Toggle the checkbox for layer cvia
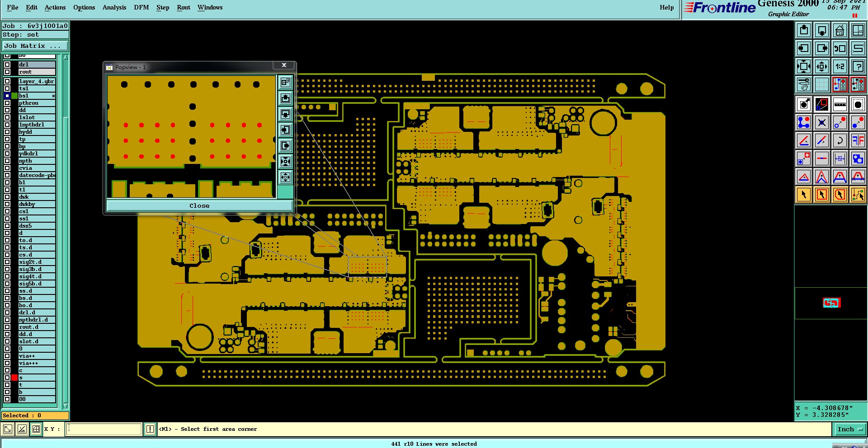The width and height of the screenshot is (868, 448). [7, 168]
